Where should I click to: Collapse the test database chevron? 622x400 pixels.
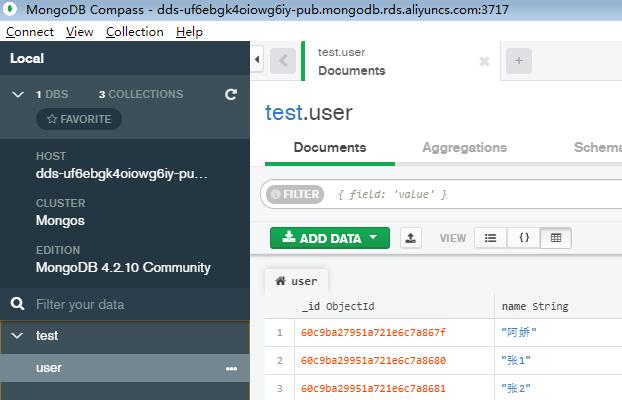point(17,336)
